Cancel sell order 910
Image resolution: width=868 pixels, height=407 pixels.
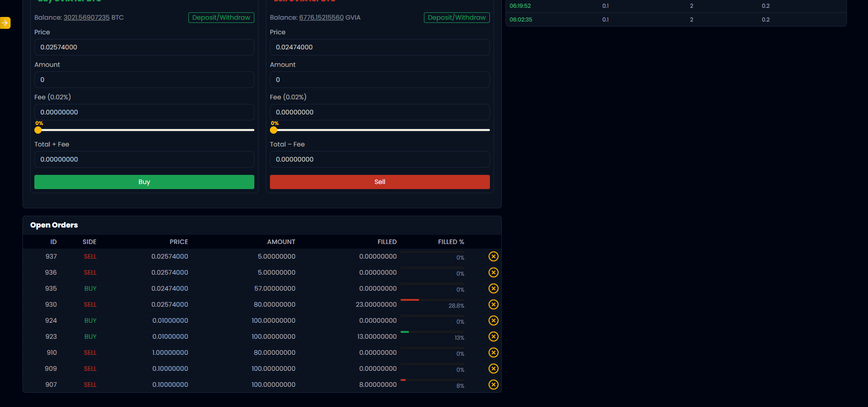pyautogui.click(x=493, y=353)
